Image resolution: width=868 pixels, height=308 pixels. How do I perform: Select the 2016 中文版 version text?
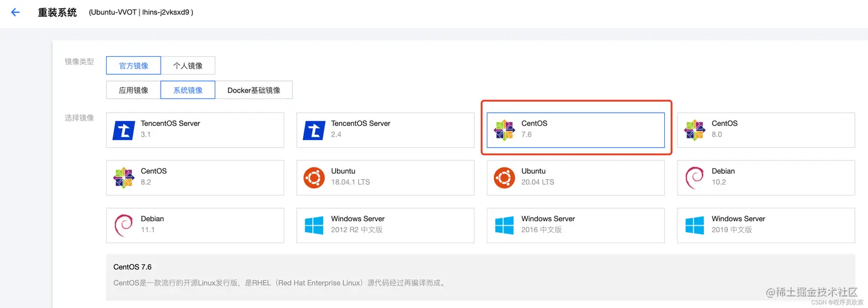coord(542,230)
